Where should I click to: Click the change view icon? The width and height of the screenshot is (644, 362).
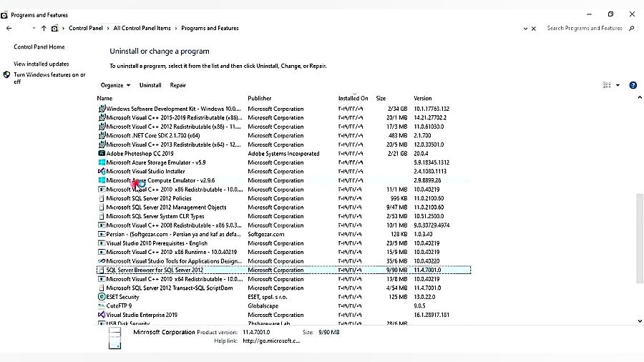pos(607,85)
